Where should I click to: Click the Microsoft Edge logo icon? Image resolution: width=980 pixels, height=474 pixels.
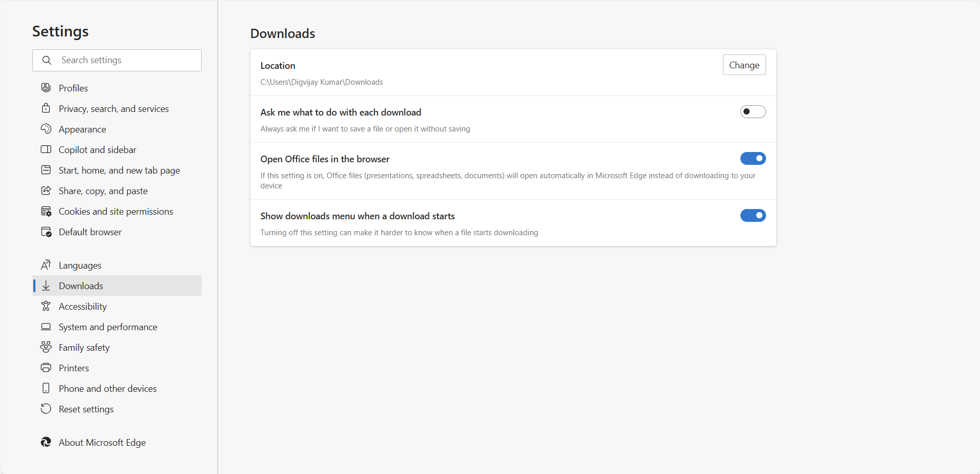click(46, 442)
